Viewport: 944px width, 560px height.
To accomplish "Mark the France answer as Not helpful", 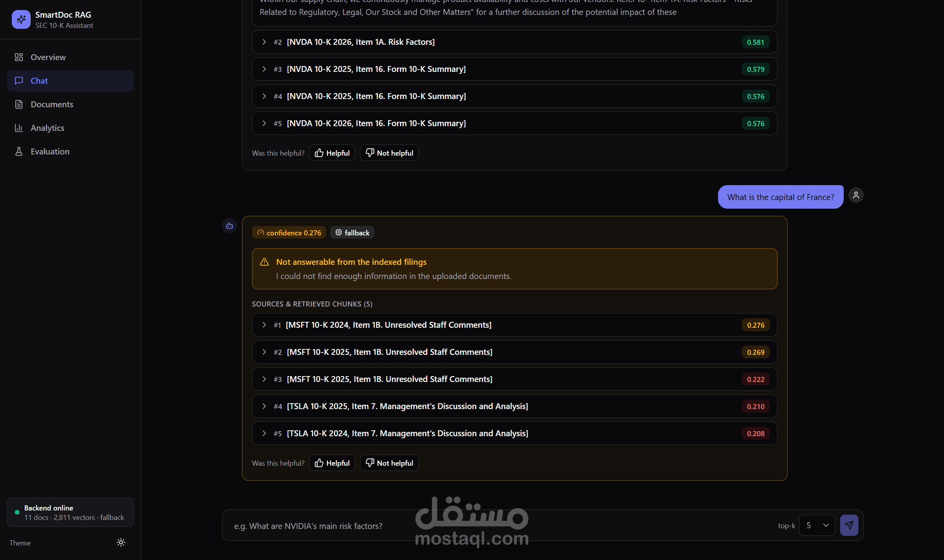I will pyautogui.click(x=389, y=463).
